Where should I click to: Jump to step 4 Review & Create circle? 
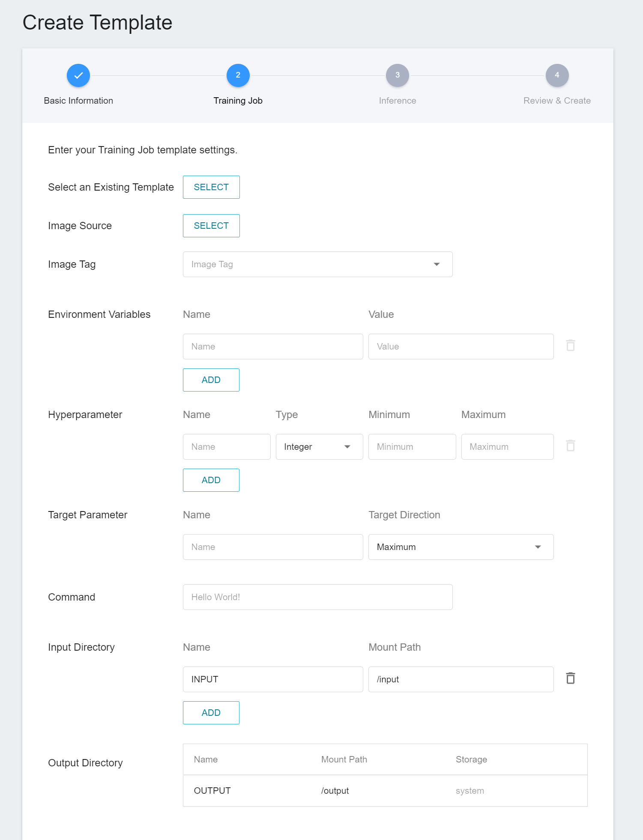(557, 75)
